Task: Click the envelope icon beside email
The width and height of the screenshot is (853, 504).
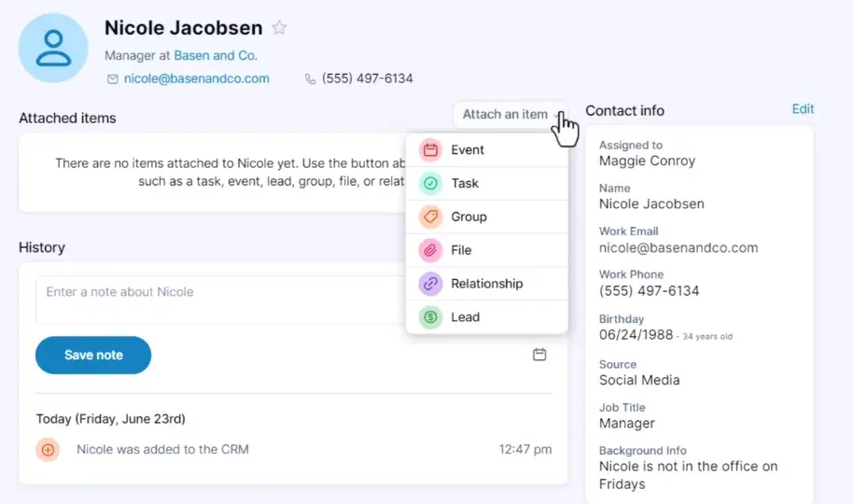Action: pos(113,79)
